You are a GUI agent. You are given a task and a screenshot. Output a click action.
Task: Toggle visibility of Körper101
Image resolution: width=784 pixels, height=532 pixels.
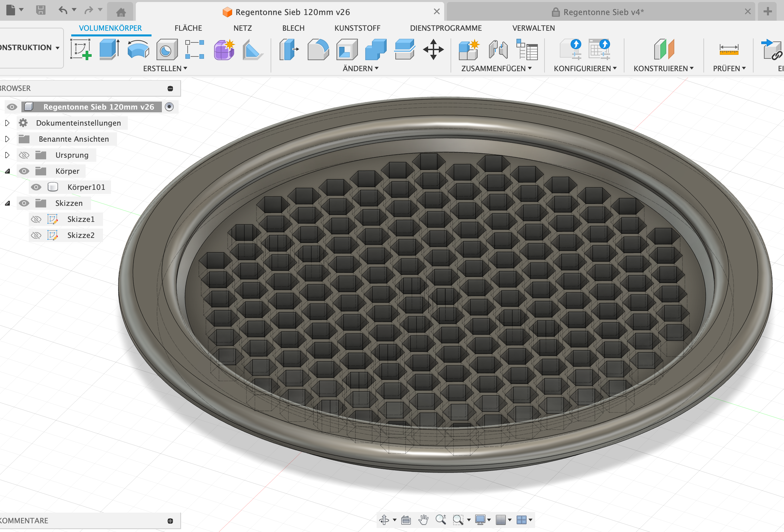pyautogui.click(x=36, y=187)
